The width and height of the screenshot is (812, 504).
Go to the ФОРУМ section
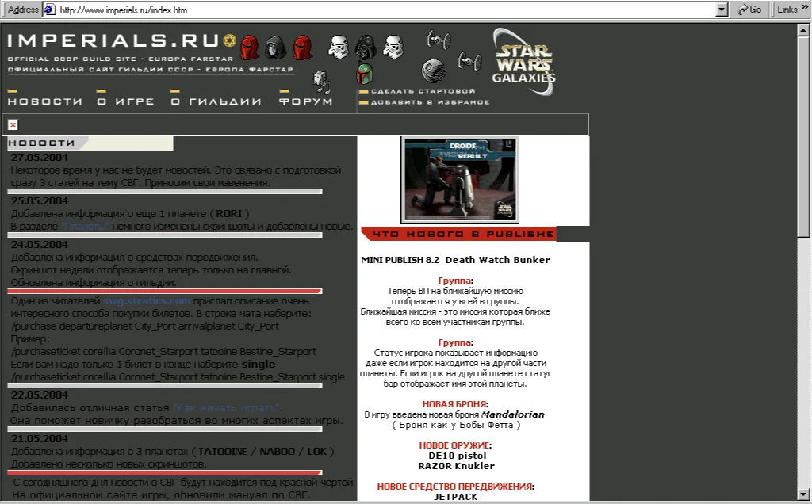(x=305, y=101)
